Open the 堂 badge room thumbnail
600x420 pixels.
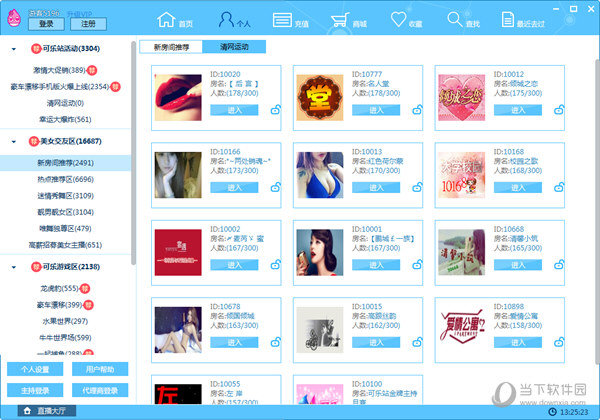point(320,98)
